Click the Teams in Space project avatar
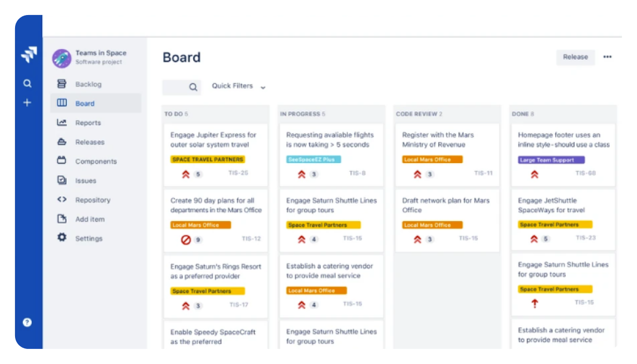Screen dimensions: 637x364 point(61,58)
